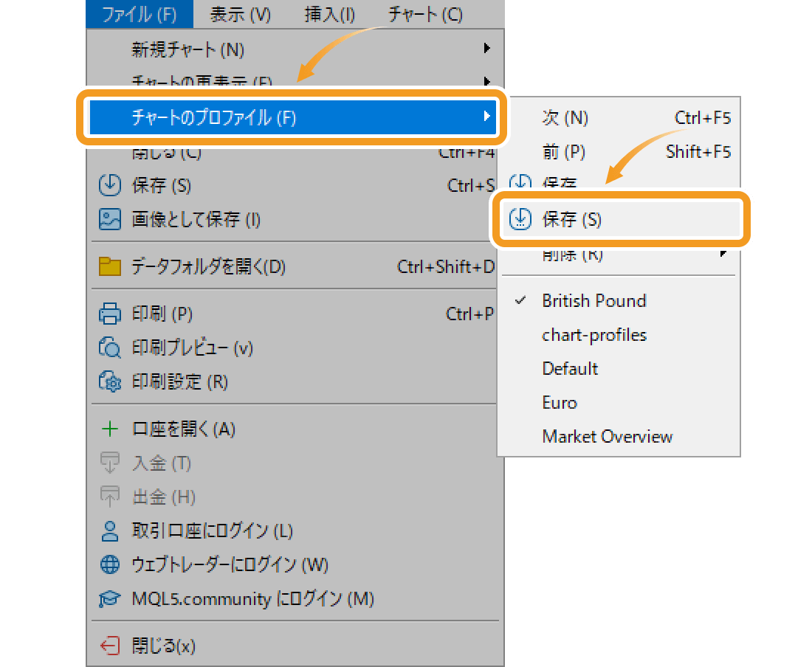Choose 閉じる(x) to exit
Image resolution: width=812 pixels, height=667 pixels.
(x=295, y=646)
